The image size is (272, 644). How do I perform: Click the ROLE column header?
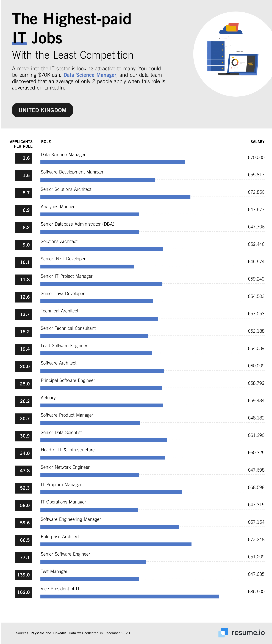click(x=46, y=141)
